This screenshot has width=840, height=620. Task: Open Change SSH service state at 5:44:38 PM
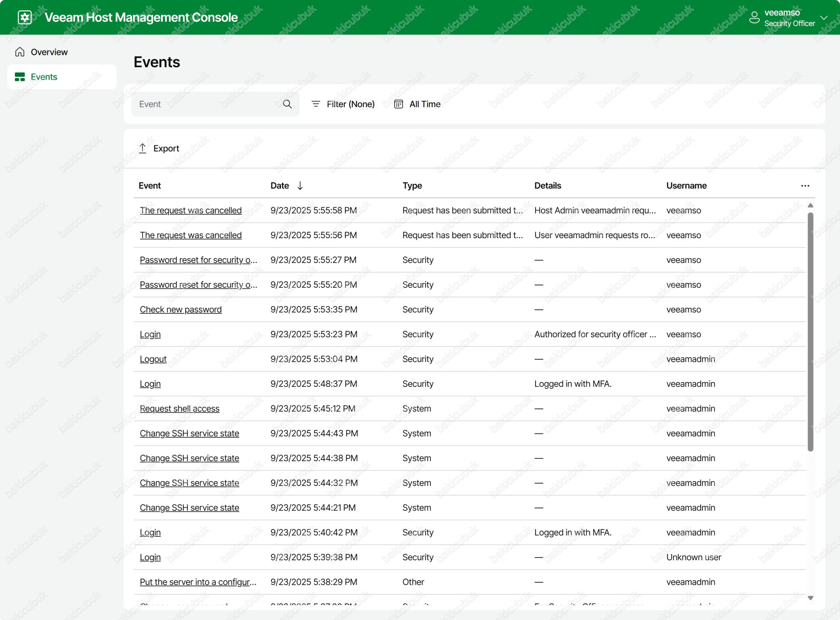189,458
